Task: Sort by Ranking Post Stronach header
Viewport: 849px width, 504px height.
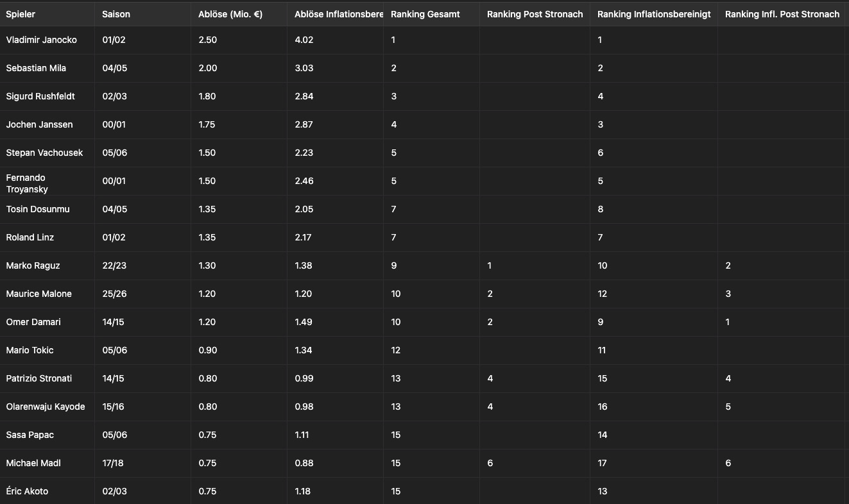Action: click(x=535, y=14)
